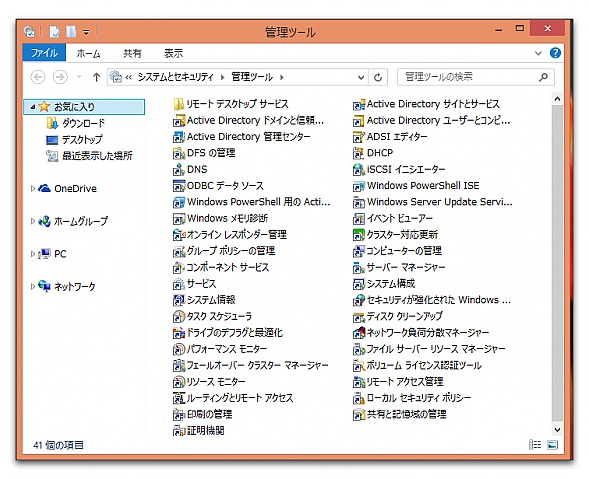Click the new folder icon in quick access toolbar
Screen dimensions: 589x479
point(71,32)
